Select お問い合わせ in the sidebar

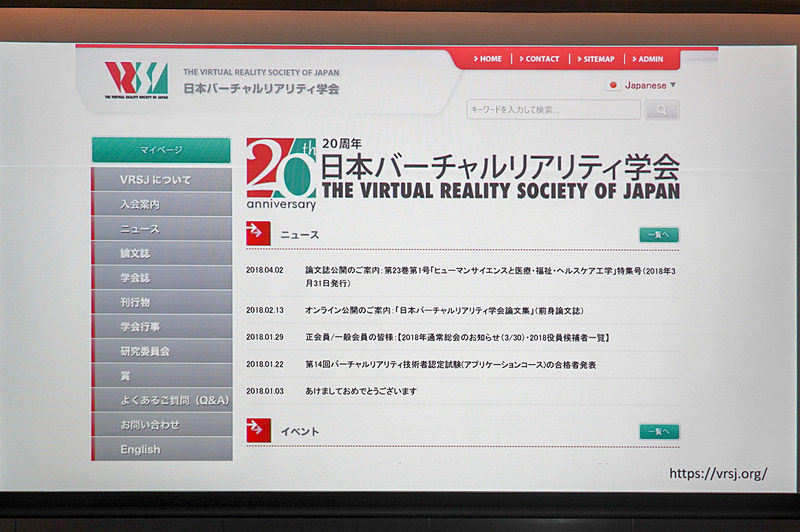coord(162,424)
